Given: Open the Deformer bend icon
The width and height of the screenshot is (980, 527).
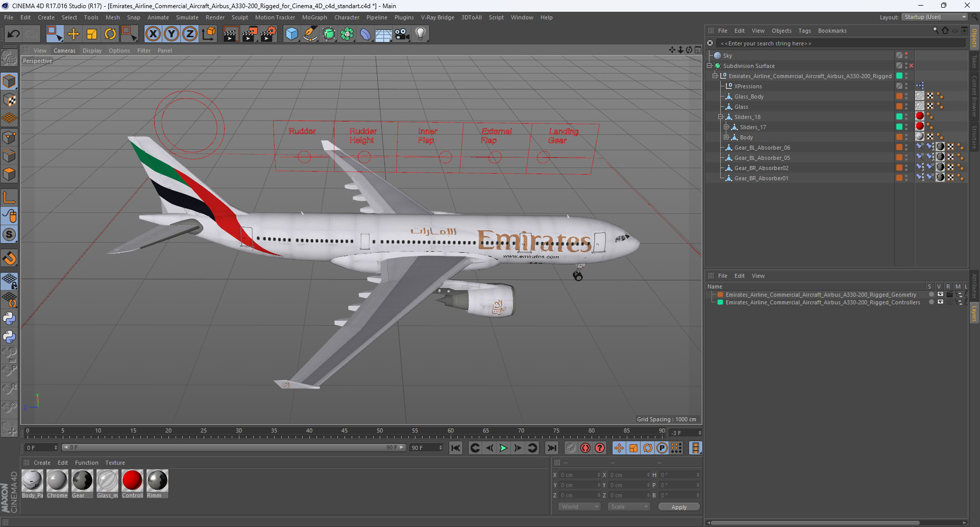Looking at the screenshot, I should 365,34.
